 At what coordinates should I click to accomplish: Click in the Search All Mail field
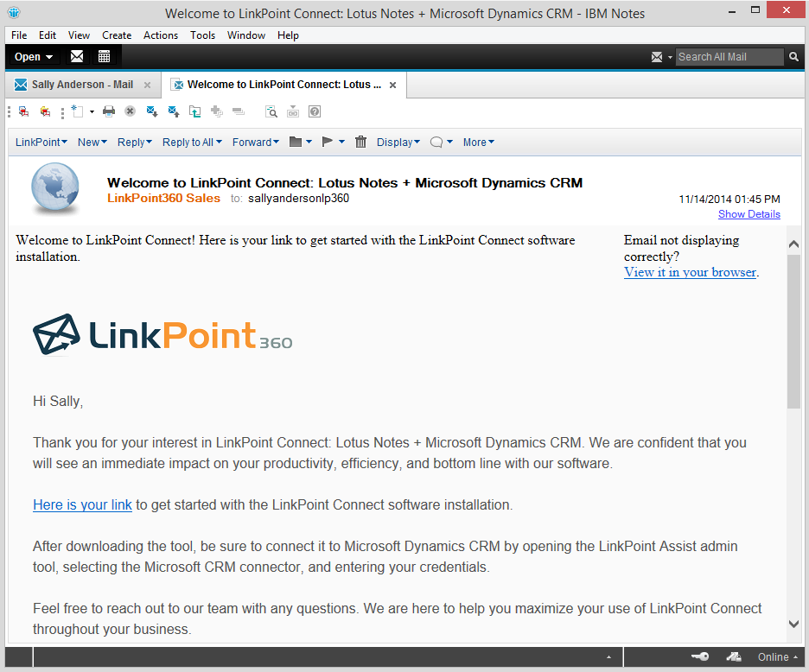pyautogui.click(x=730, y=57)
